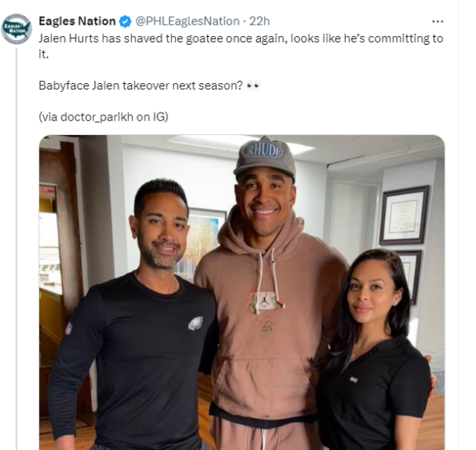The width and height of the screenshot is (476, 450).
Task: Click the Eagles Nation display name
Action: (77, 22)
